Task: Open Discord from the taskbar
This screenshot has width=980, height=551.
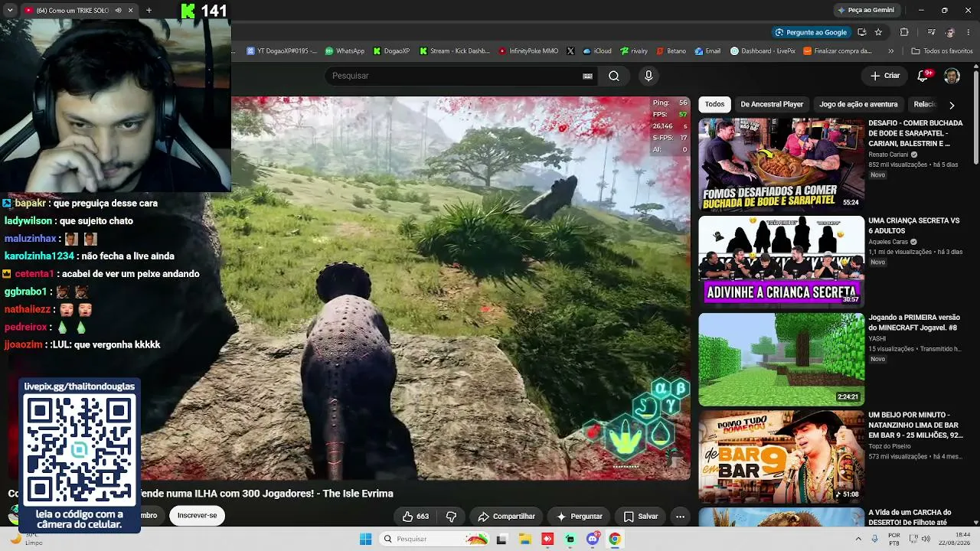Action: pyautogui.click(x=593, y=539)
